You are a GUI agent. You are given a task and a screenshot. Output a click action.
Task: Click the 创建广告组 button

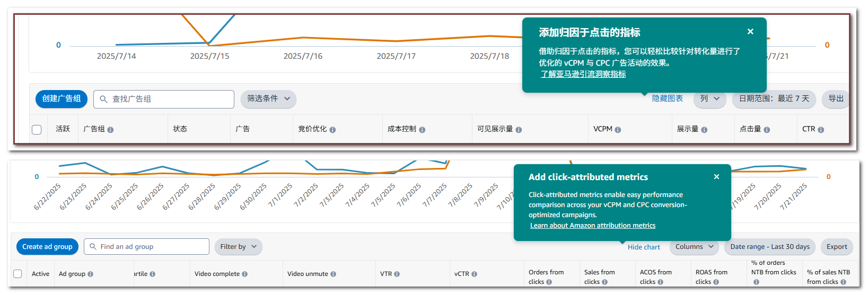(x=62, y=99)
